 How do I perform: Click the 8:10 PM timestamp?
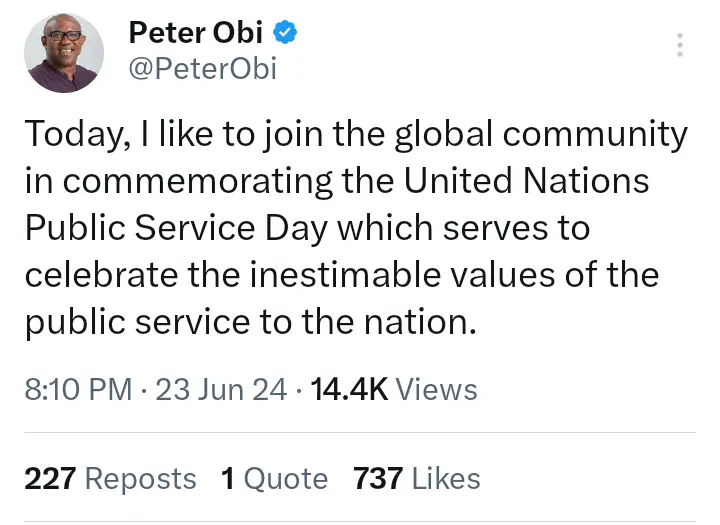coord(78,390)
